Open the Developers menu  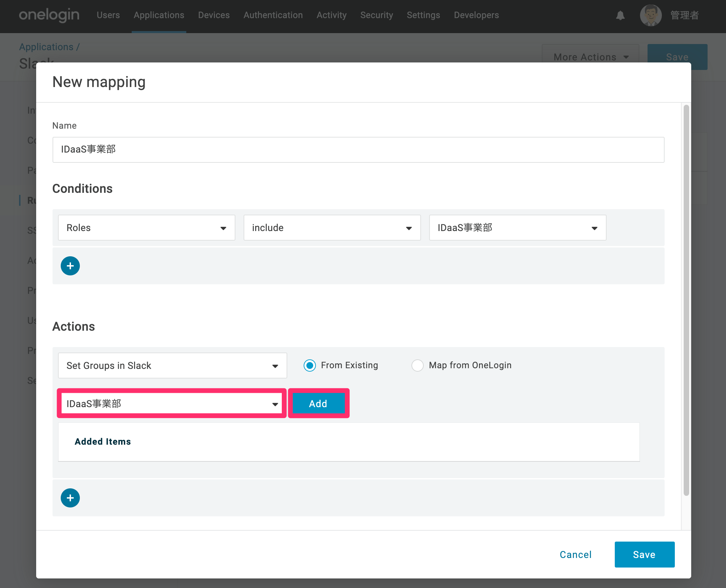(x=476, y=15)
